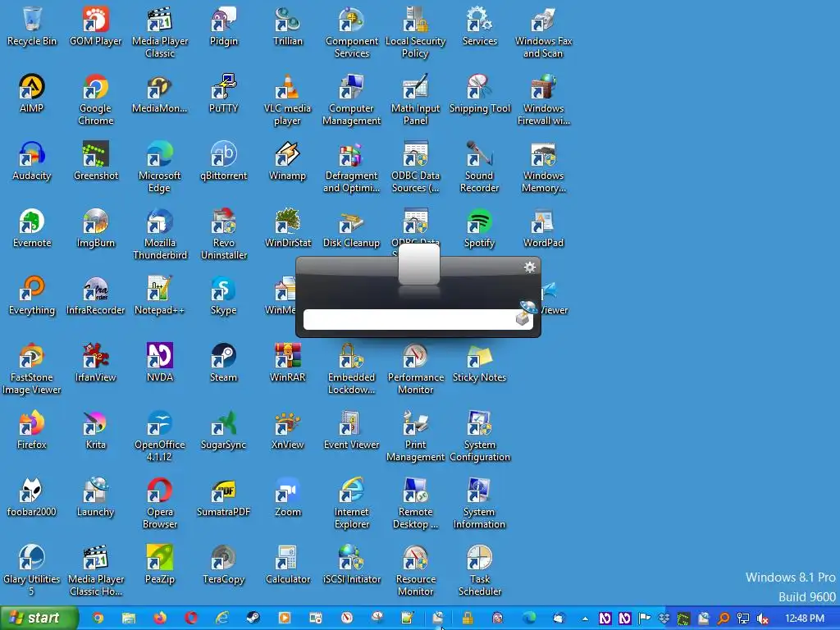840x630 pixels.
Task: Select the SumatraPDF desktop icon
Action: 223,498
